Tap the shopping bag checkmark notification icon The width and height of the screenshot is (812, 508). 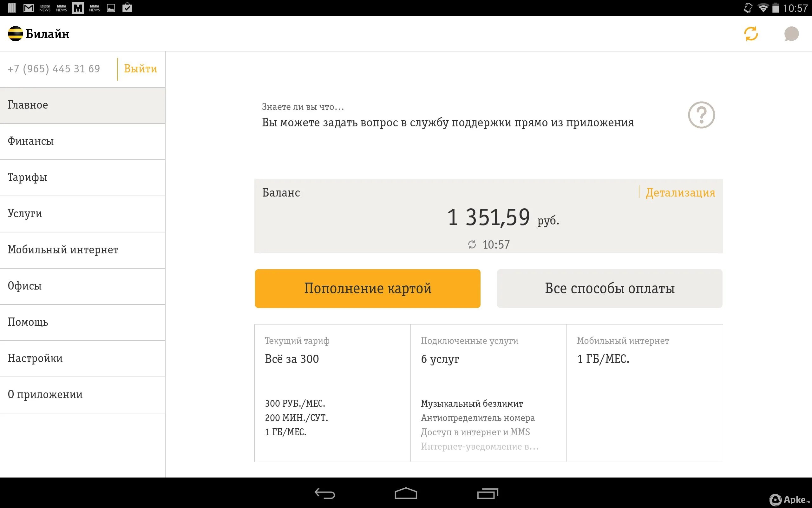point(127,7)
